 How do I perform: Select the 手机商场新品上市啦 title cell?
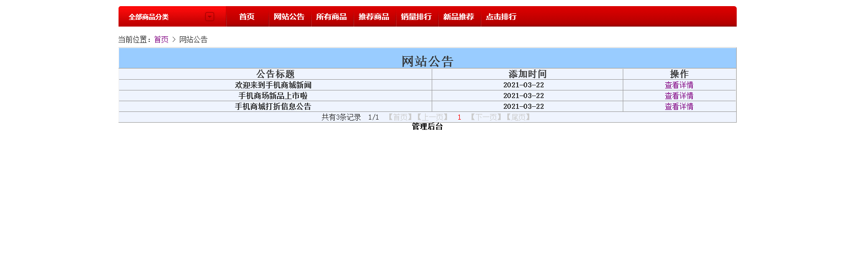tap(275, 96)
